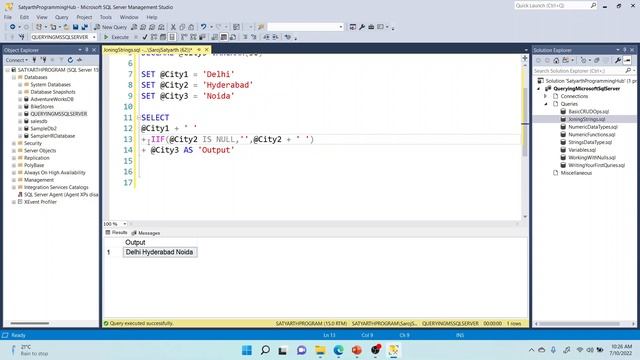Screen dimensions: 640x360
Task: Open the taskbar Search icon
Action: pyautogui.click(x=265, y=350)
